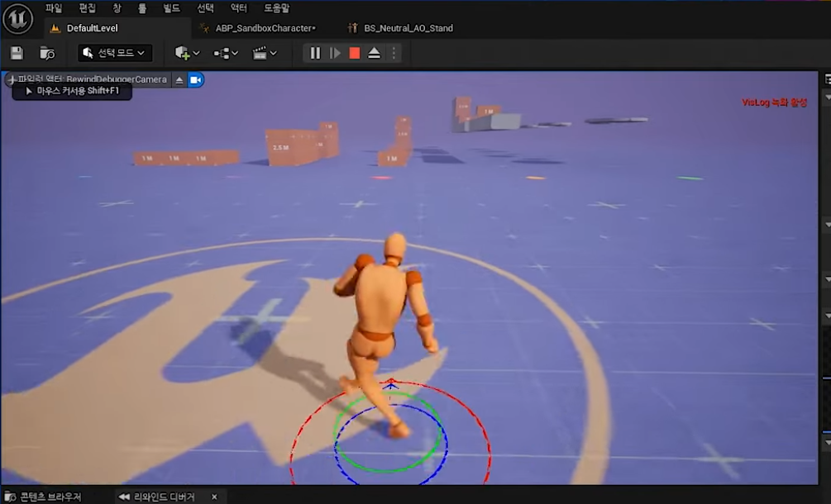The width and height of the screenshot is (831, 504).
Task: Open the cinematics clapperboard dropdown
Action: 265,53
